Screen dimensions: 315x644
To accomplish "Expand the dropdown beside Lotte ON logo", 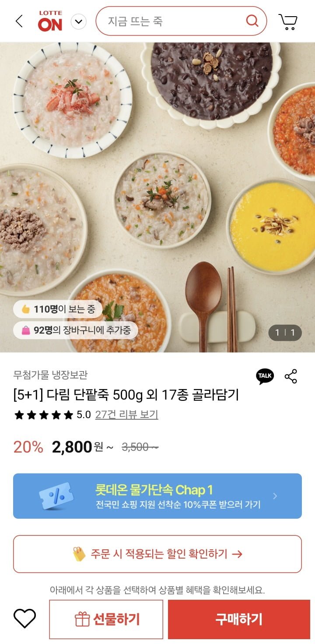I will tap(79, 21).
